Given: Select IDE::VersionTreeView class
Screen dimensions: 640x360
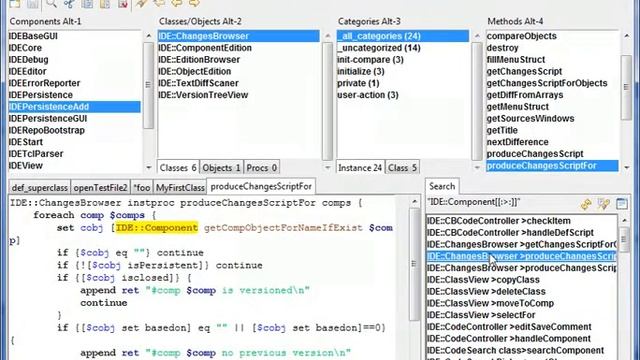Looking at the screenshot, I should (x=239, y=95).
